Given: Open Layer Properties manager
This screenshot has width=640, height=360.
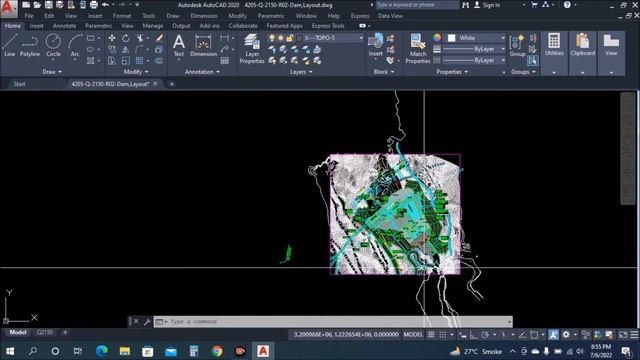Looking at the screenshot, I should click(252, 49).
